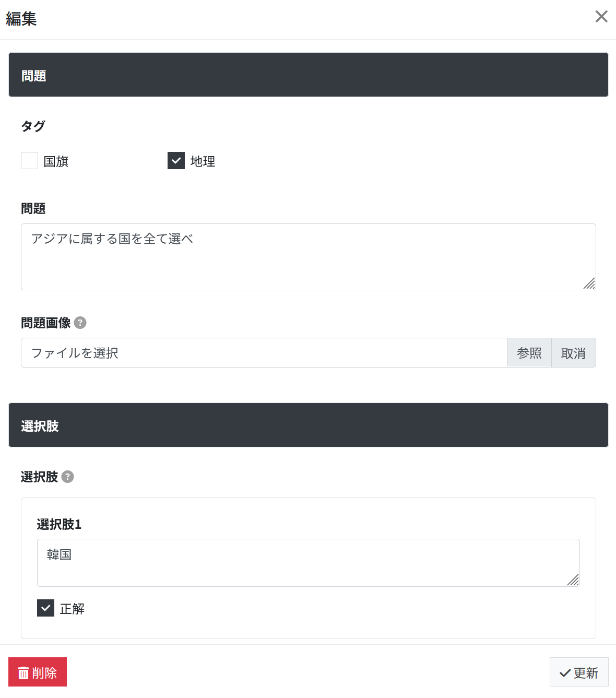
Task: Click the dark 問題 section header
Action: 309,75
